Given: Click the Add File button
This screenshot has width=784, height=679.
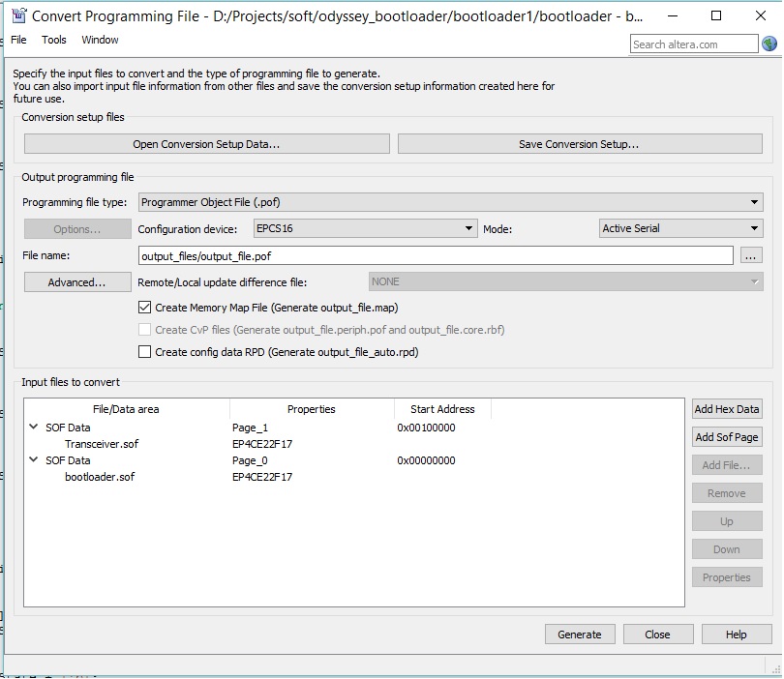Looking at the screenshot, I should [x=727, y=465].
